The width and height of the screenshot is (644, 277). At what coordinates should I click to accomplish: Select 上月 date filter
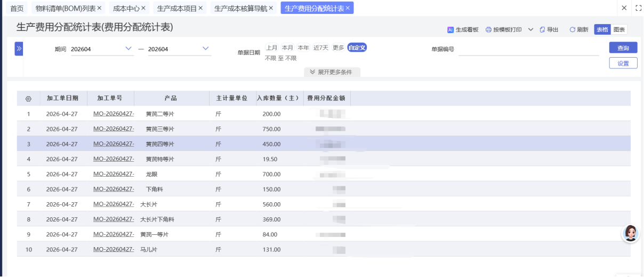[271, 48]
